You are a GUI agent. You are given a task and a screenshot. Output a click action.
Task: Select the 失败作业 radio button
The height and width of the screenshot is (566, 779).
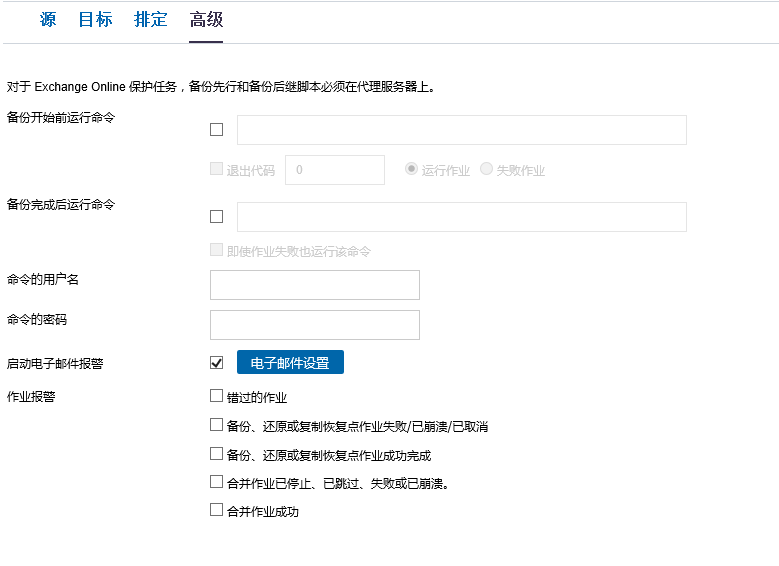coord(487,169)
